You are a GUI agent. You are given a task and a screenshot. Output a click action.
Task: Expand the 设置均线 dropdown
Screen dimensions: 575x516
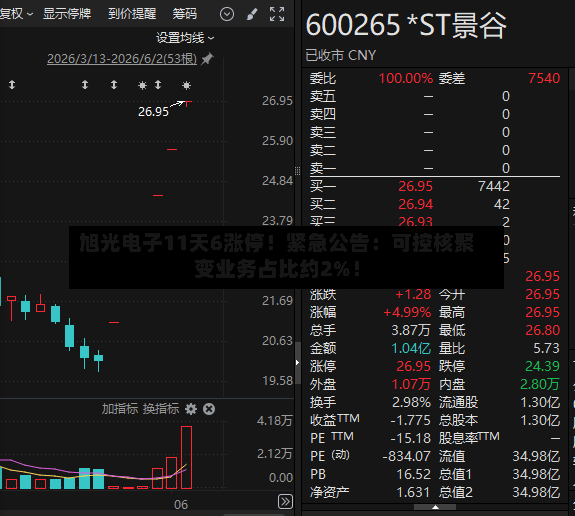(185, 38)
